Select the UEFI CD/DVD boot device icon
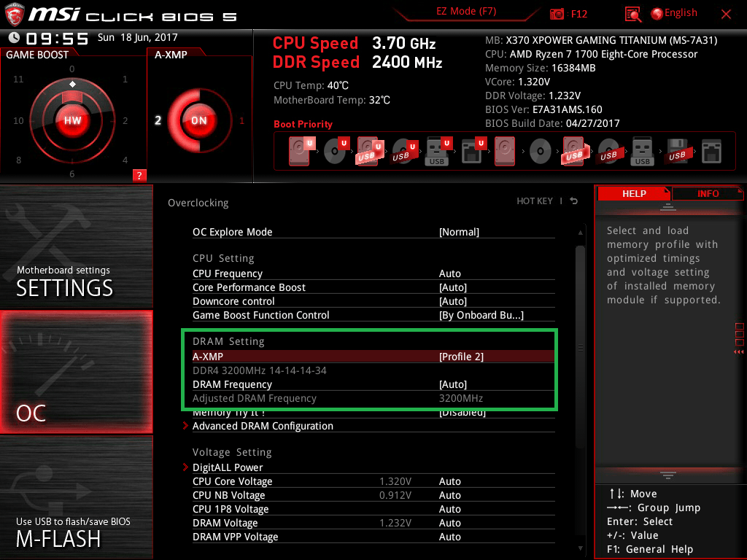 click(336, 151)
